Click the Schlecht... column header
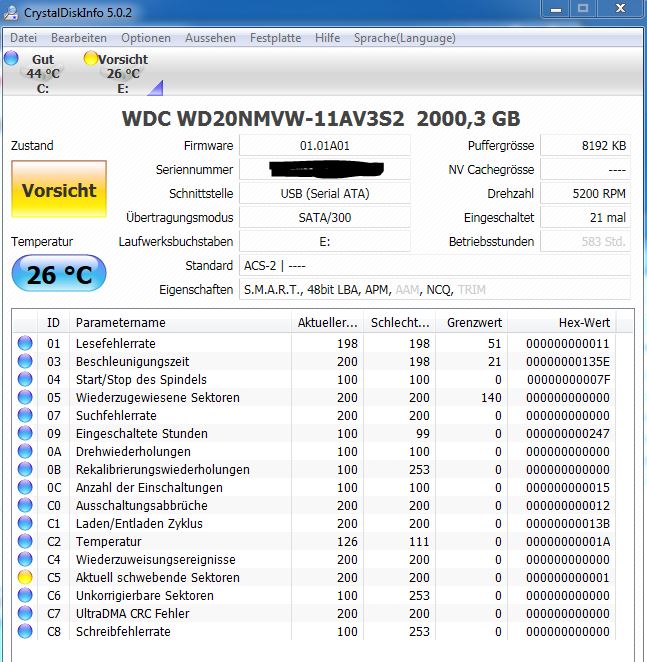647x662 pixels. point(400,323)
